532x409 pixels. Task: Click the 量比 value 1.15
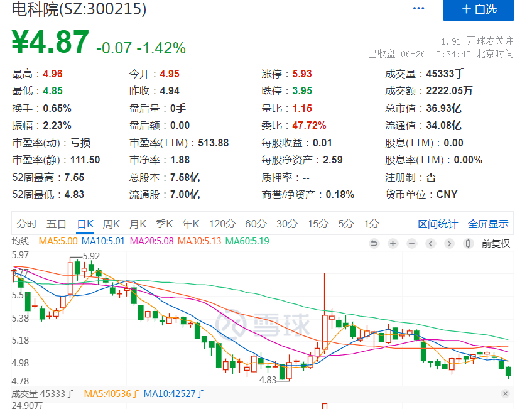[x=302, y=108]
